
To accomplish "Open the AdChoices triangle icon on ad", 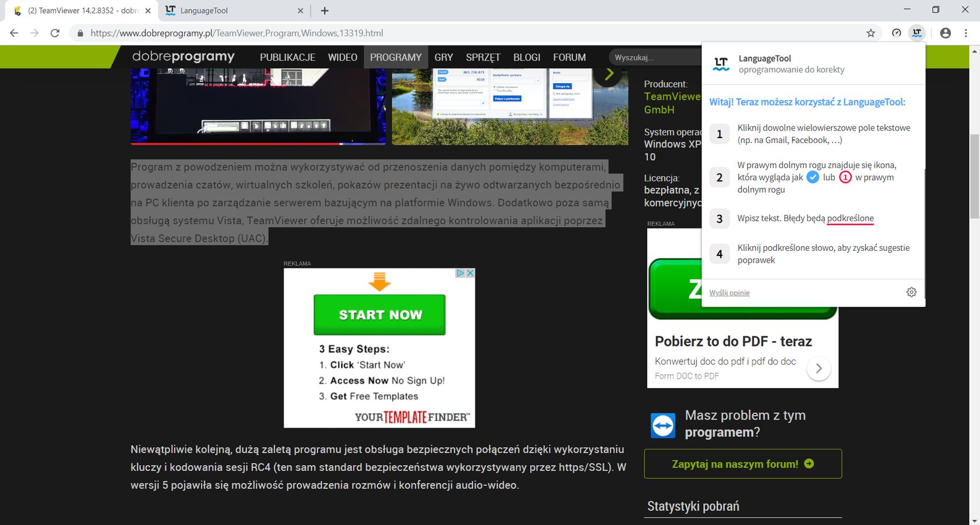I will 460,273.
